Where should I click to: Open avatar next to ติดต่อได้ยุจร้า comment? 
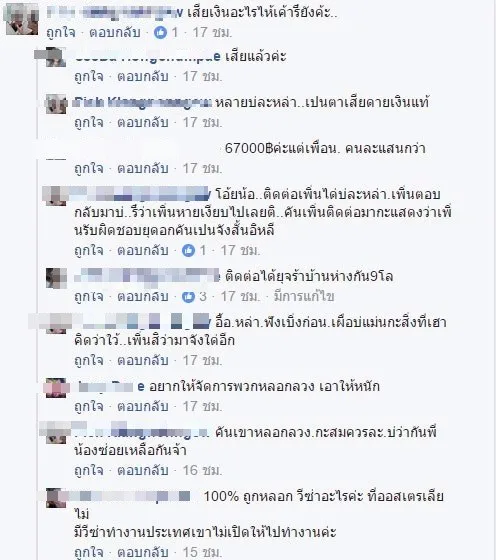coord(56,278)
